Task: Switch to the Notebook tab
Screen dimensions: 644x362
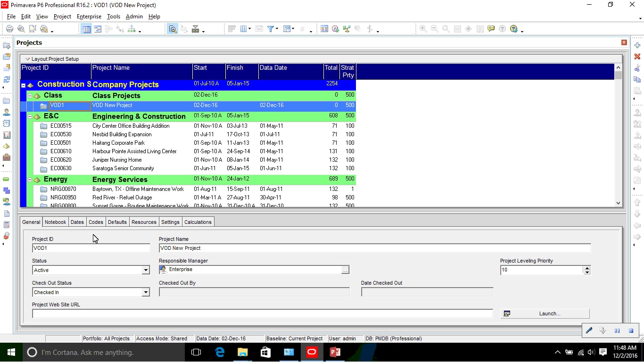Action: [x=55, y=222]
